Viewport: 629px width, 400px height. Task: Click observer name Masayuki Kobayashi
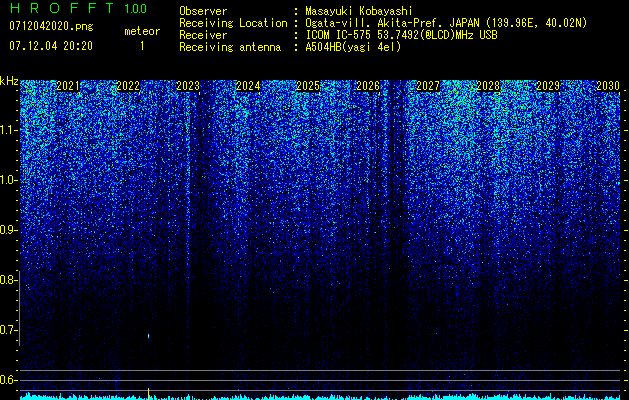pos(359,11)
